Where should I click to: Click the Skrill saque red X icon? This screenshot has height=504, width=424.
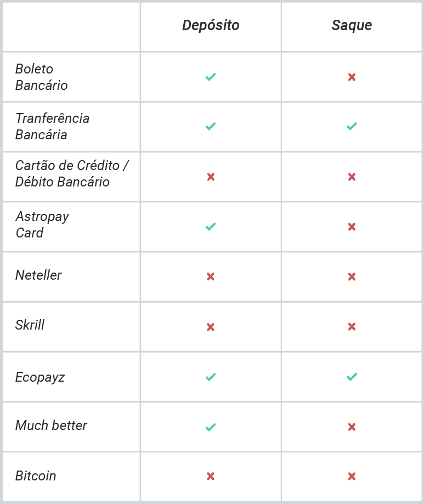352,327
